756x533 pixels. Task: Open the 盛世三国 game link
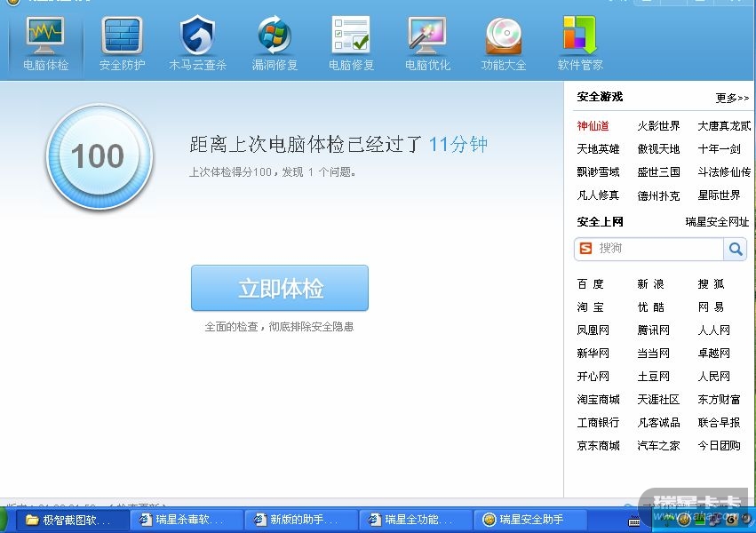[x=658, y=172]
